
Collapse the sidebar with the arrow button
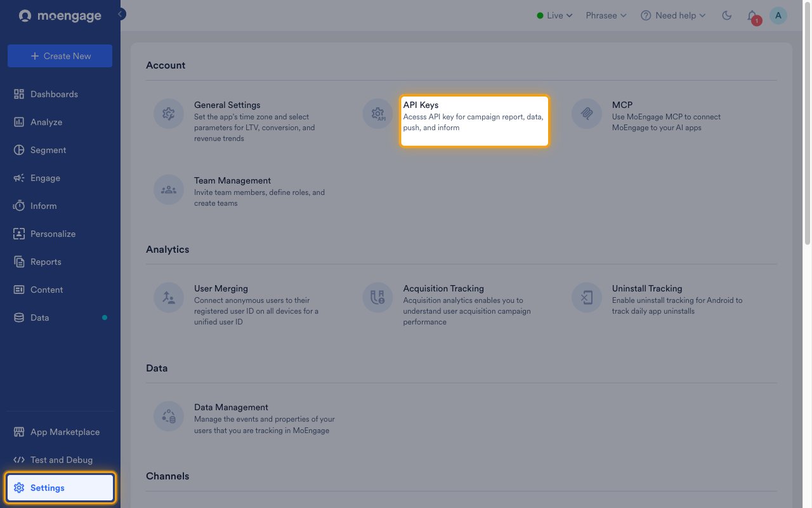pos(121,14)
